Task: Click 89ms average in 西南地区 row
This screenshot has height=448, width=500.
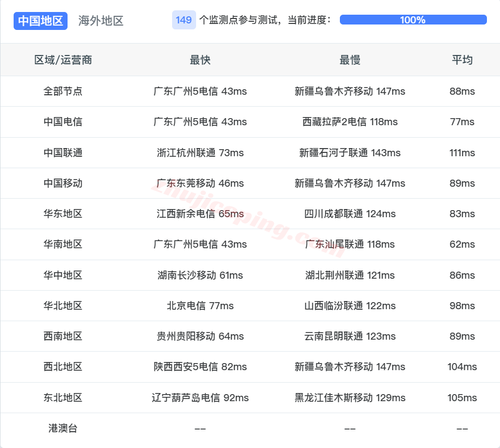Action: point(462,336)
